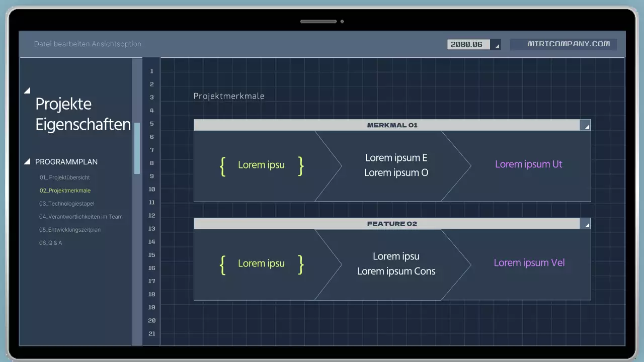The image size is (644, 362).
Task: Click the corner triangle on MERKMAL 01 header
Action: (x=586, y=126)
